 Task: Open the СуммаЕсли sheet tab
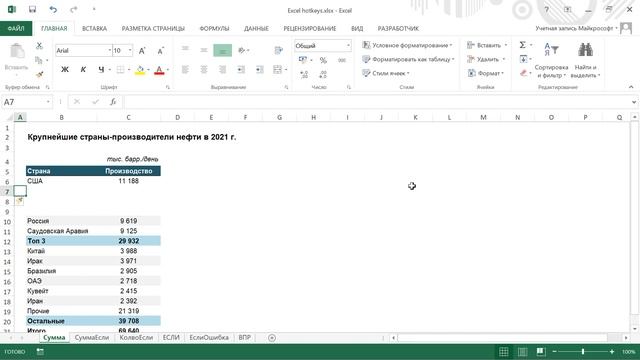pyautogui.click(x=92, y=338)
